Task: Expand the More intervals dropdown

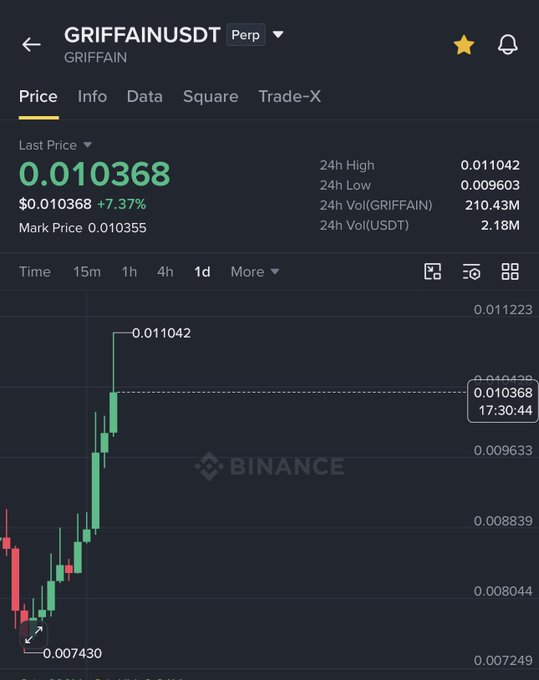Action: [255, 272]
